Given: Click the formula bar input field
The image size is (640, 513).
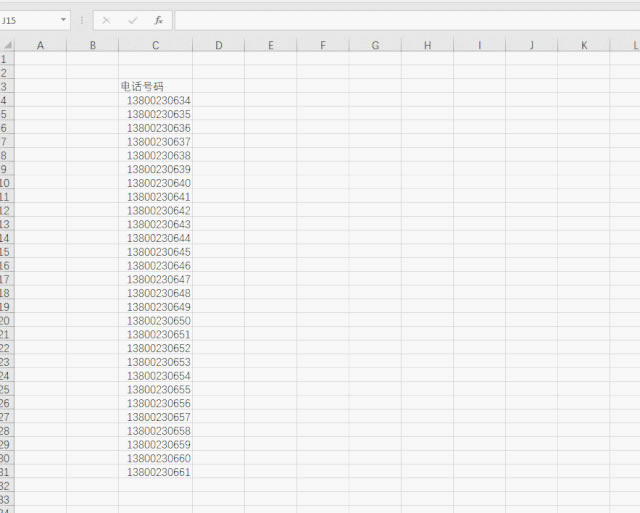Looking at the screenshot, I should click(407, 20).
